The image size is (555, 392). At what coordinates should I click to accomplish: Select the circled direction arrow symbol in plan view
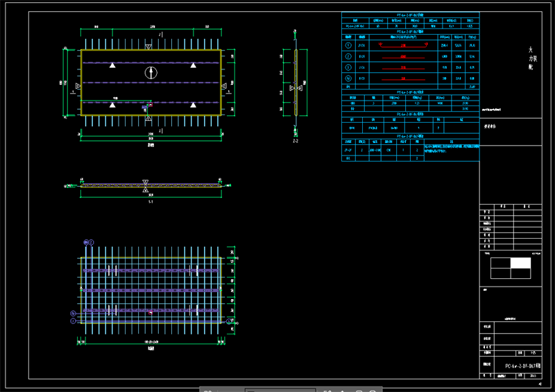tap(151, 73)
